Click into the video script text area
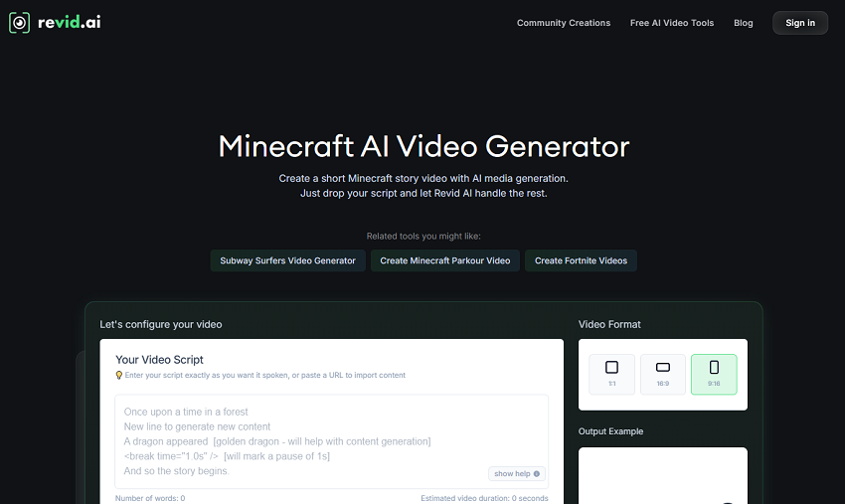Screen dimensions: 845x504 331,441
